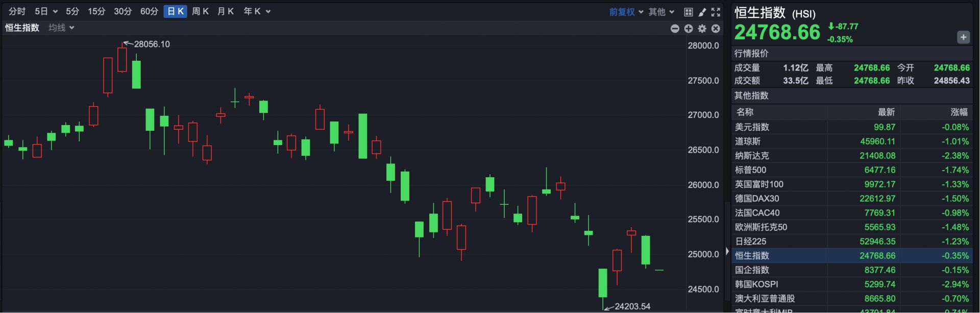The image size is (980, 313).
Task: Collapse the right panel with side arrow
Action: (x=727, y=251)
